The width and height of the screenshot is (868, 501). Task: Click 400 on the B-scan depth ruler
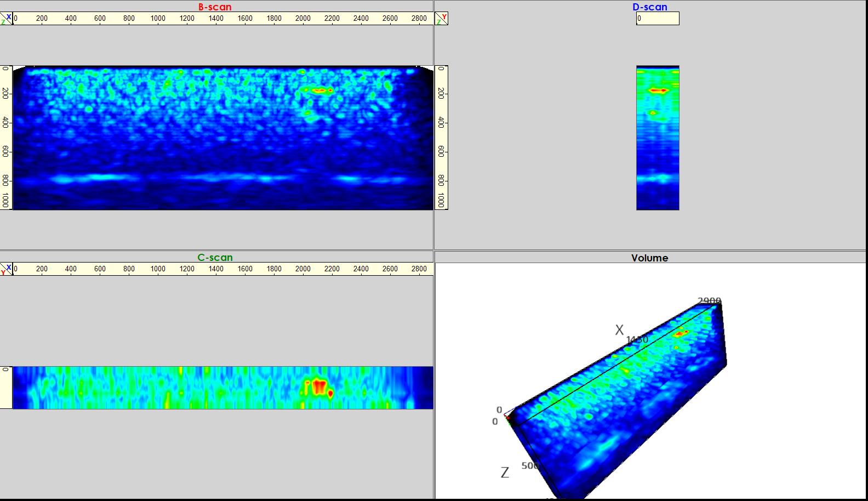(5, 122)
